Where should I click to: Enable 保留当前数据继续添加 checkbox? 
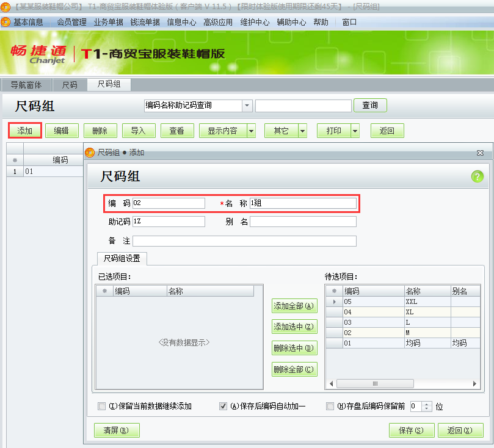[102, 406]
